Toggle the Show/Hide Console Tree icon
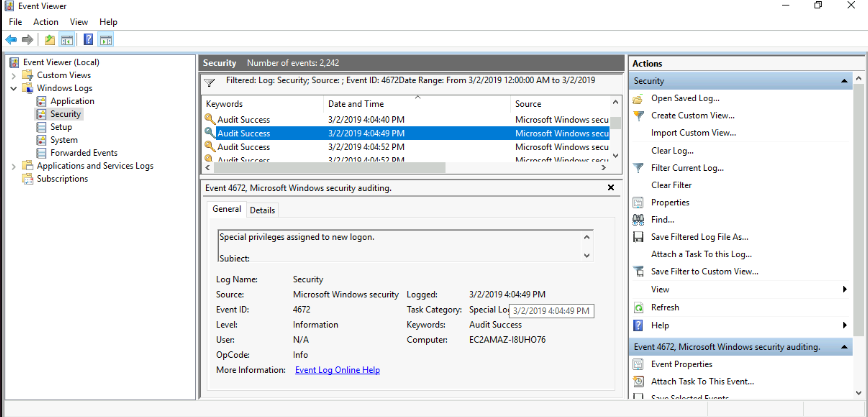This screenshot has height=417, width=868. click(x=67, y=40)
